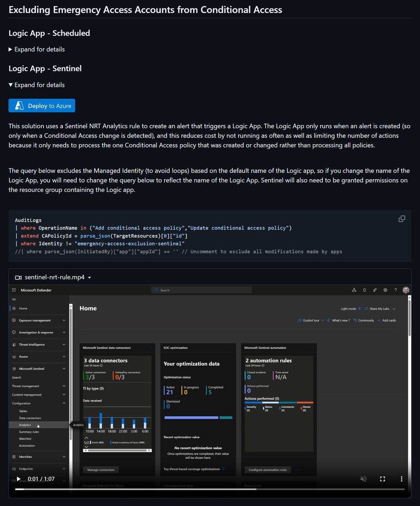Open the user profile avatar
The width and height of the screenshot is (420, 506).
(x=406, y=290)
